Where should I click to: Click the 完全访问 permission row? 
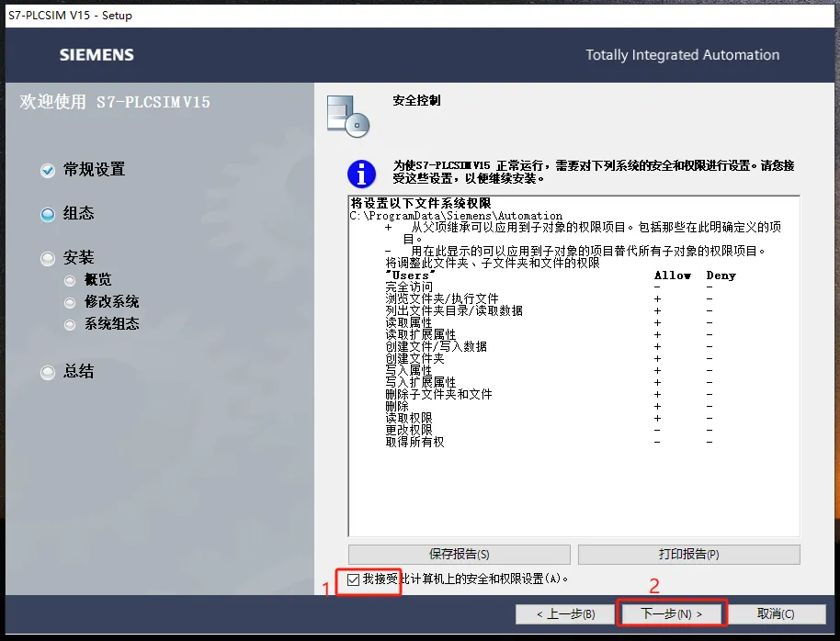[x=549, y=287]
